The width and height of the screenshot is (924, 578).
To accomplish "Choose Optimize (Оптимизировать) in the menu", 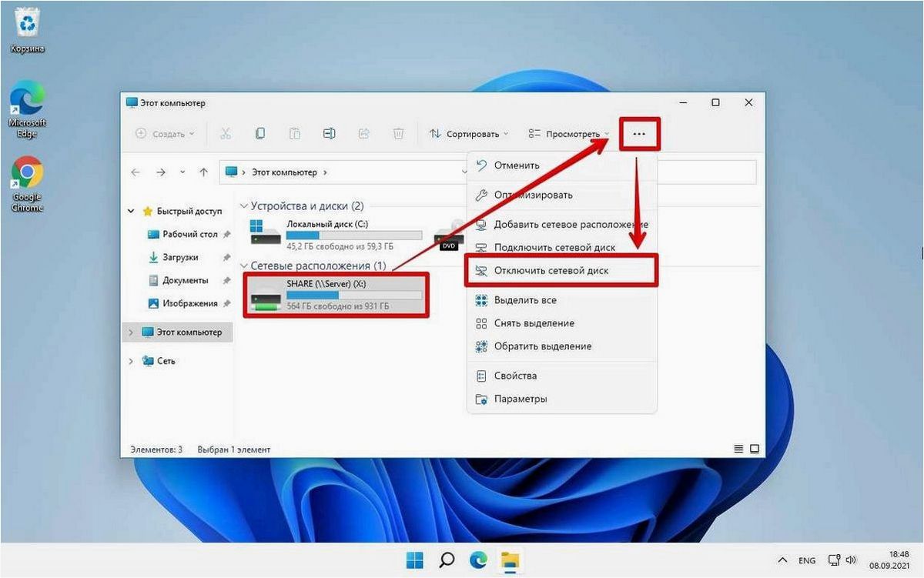I will 562,195.
